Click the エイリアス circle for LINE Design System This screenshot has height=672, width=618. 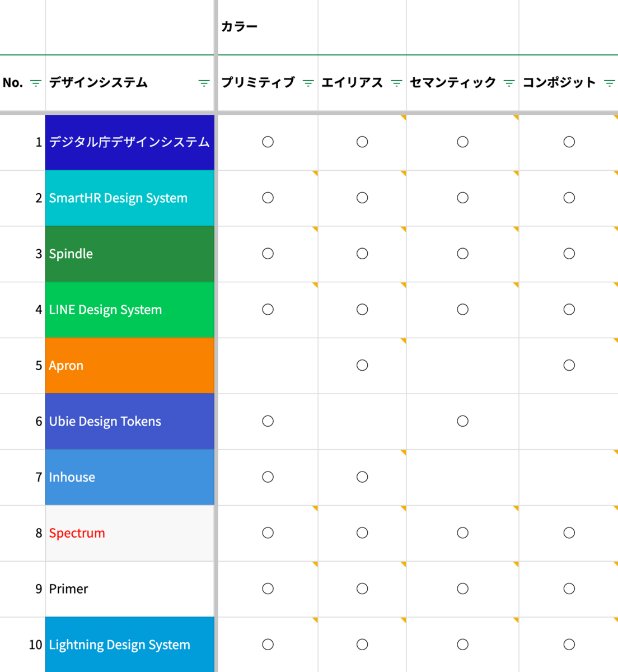pyautogui.click(x=362, y=310)
